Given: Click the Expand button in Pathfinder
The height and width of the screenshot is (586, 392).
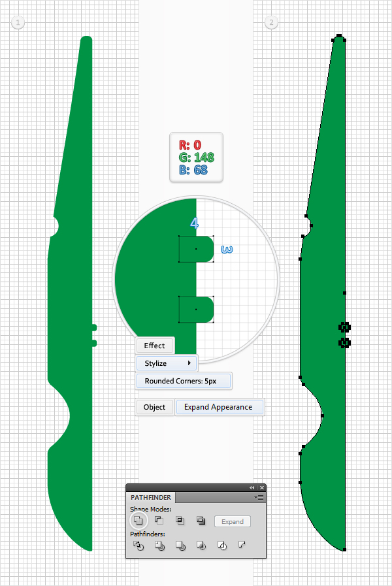Looking at the screenshot, I should 233,522.
